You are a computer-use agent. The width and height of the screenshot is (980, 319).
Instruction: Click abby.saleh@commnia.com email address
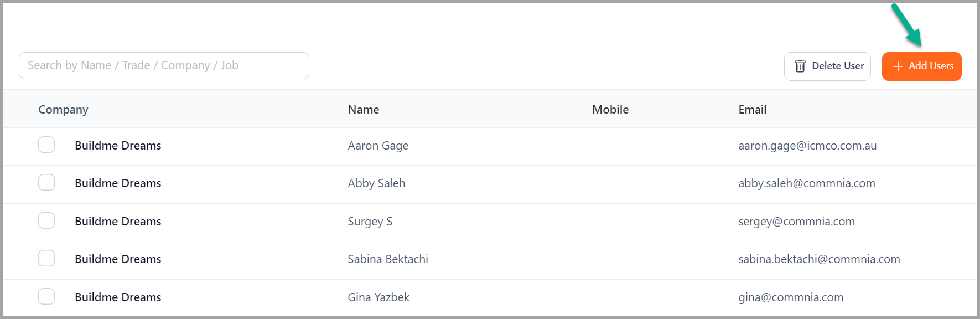(807, 183)
